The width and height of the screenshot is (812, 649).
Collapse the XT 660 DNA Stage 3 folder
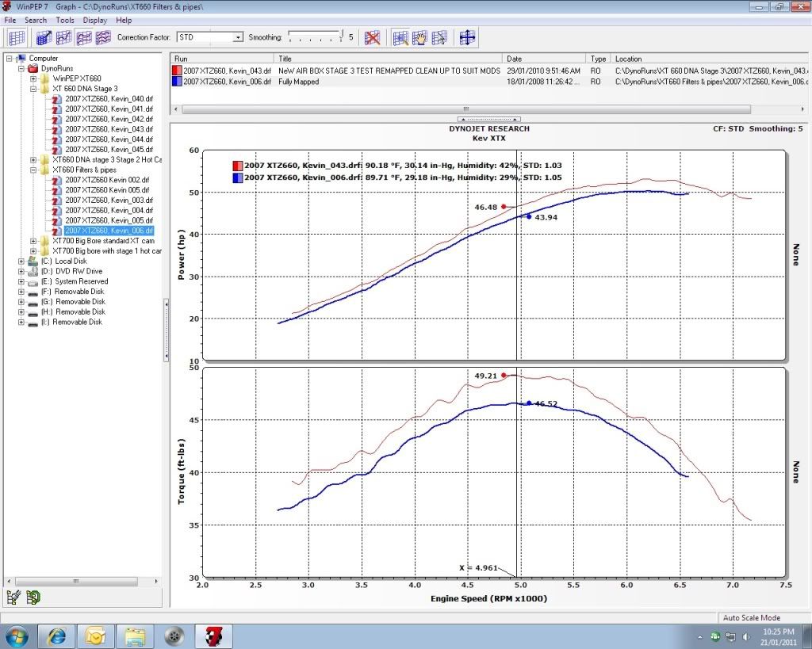pyautogui.click(x=33, y=89)
